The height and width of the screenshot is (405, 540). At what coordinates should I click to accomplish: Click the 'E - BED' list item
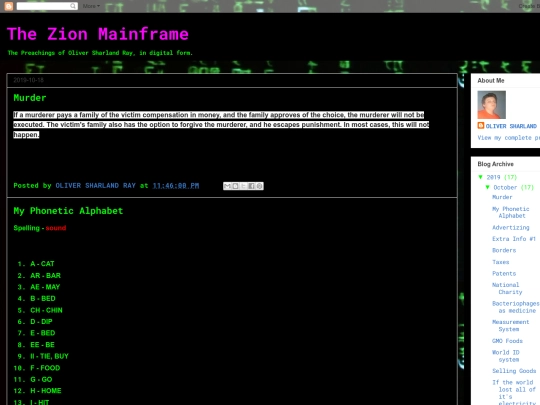pos(42,333)
